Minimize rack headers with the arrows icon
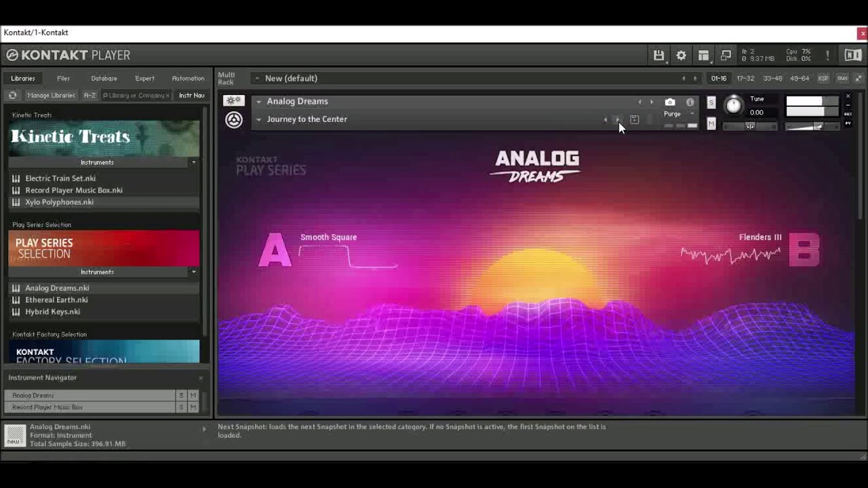This screenshot has width=868, height=488. coord(859,79)
